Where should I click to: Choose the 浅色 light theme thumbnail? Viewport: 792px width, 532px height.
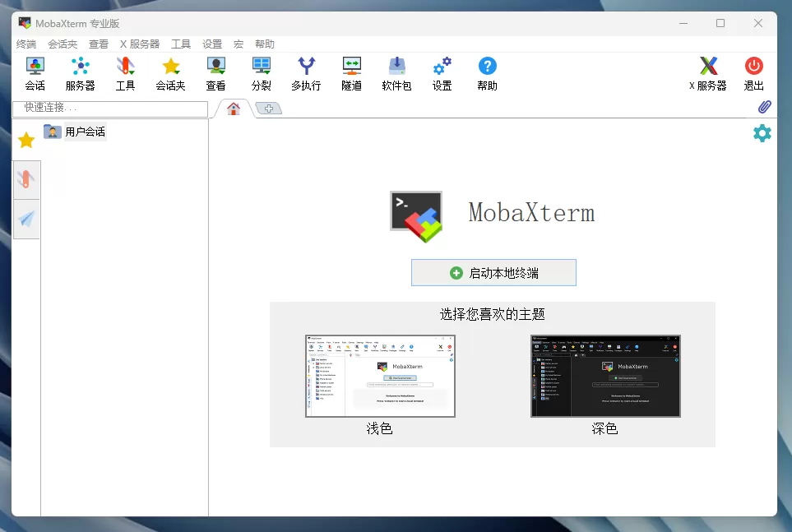[380, 376]
